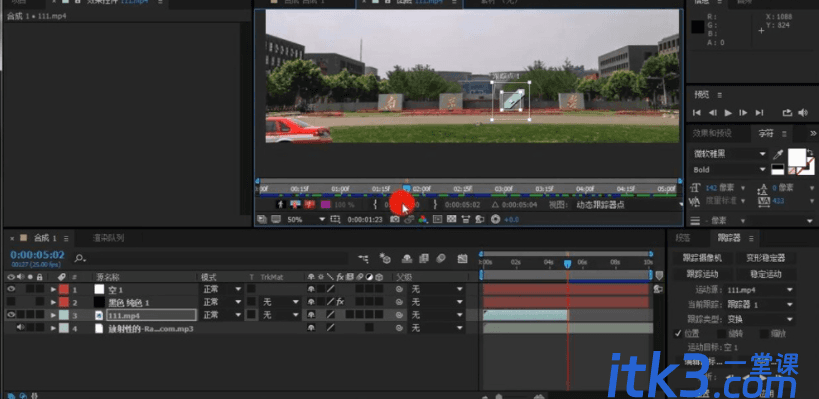The width and height of the screenshot is (819, 399).
Task: Switch to the 合成 1 timeline tab
Action: pyautogui.click(x=44, y=238)
